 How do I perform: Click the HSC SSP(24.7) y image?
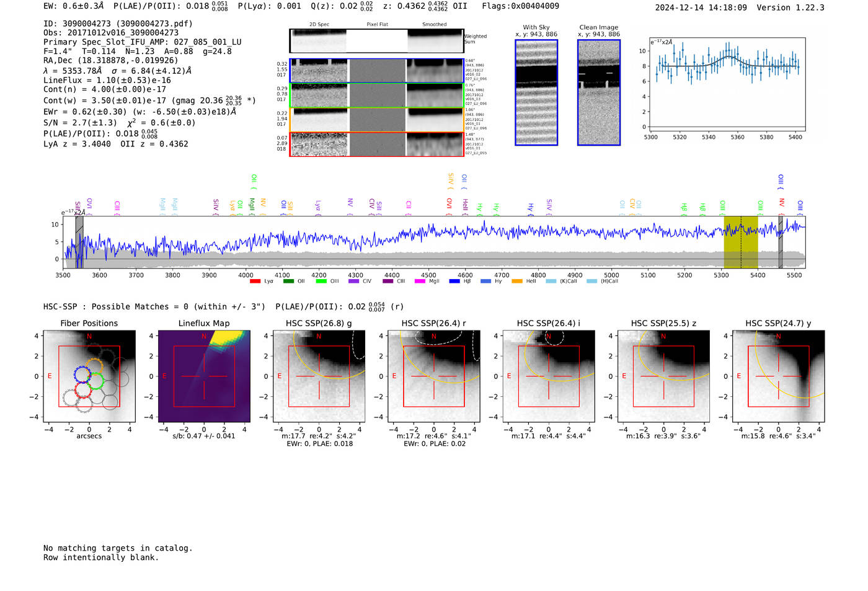(x=779, y=376)
